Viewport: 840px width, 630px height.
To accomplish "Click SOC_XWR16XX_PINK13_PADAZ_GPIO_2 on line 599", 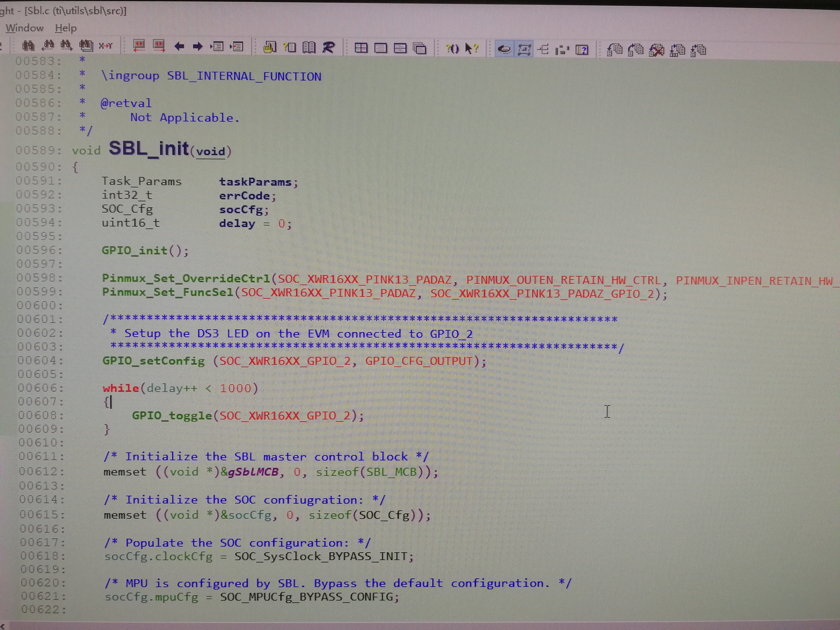I will 542,294.
